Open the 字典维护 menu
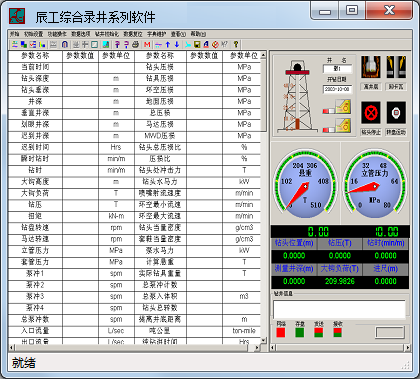This screenshot has width=420, height=380. 156,34
